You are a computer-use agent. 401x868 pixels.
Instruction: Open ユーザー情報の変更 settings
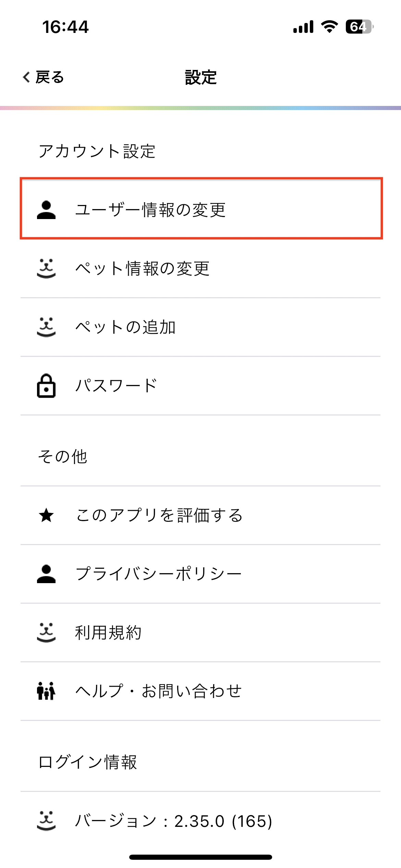[x=150, y=210]
